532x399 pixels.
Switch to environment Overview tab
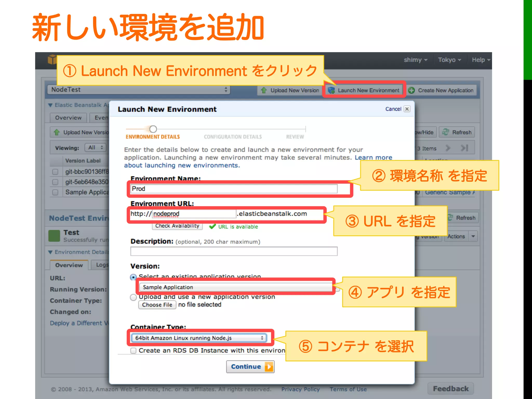[69, 265]
